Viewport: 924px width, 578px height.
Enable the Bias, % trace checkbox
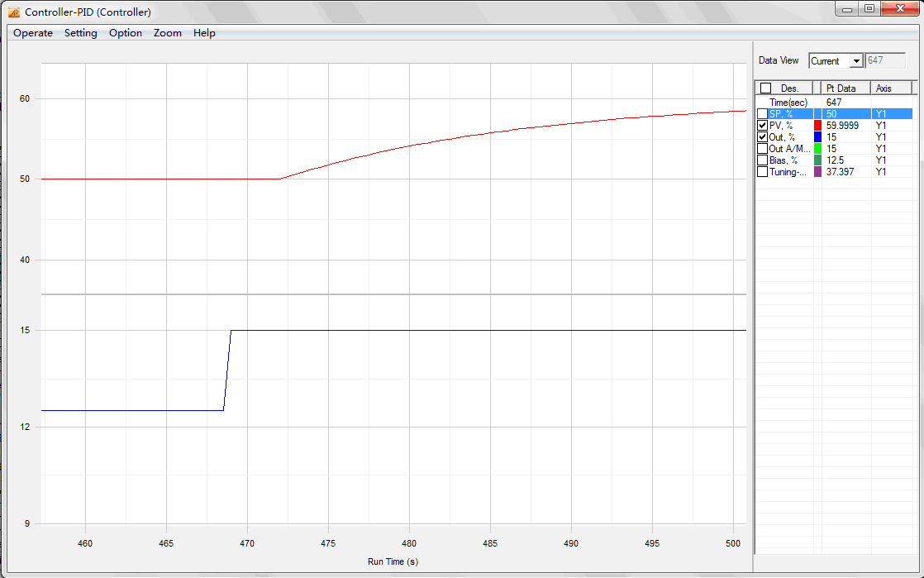tap(763, 160)
